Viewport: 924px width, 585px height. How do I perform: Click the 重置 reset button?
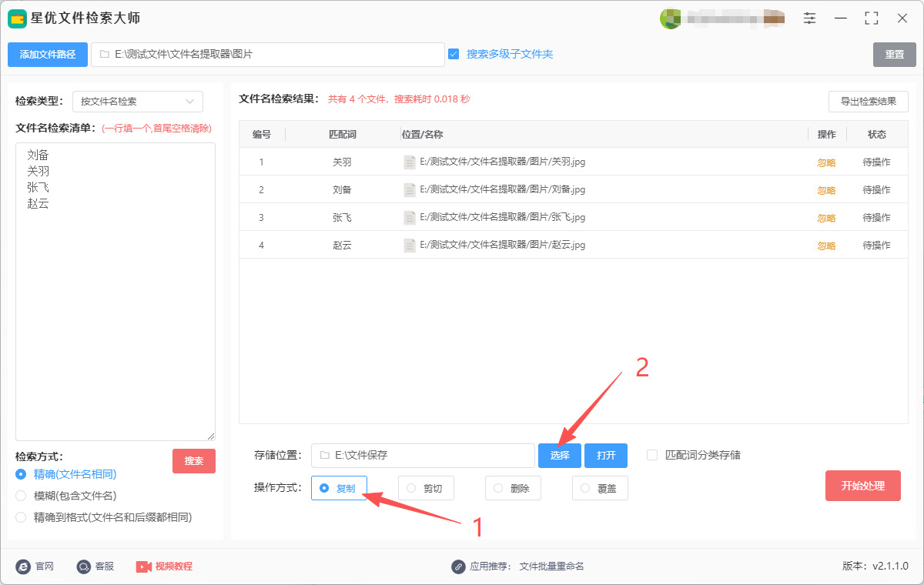click(x=895, y=55)
